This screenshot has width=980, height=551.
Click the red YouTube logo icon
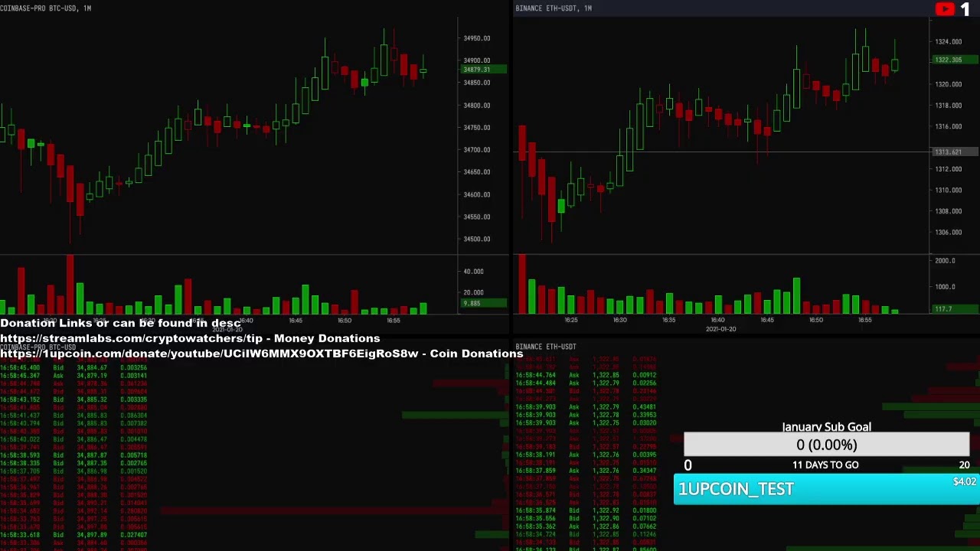(945, 8)
